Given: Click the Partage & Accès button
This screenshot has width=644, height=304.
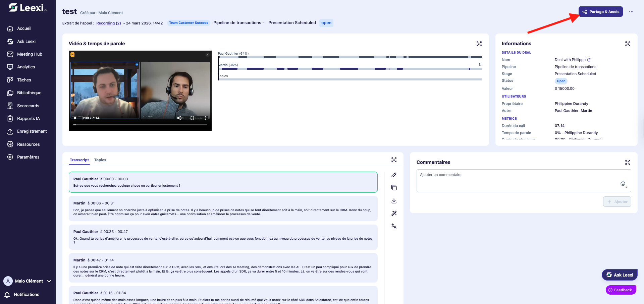Looking at the screenshot, I should pos(601,12).
